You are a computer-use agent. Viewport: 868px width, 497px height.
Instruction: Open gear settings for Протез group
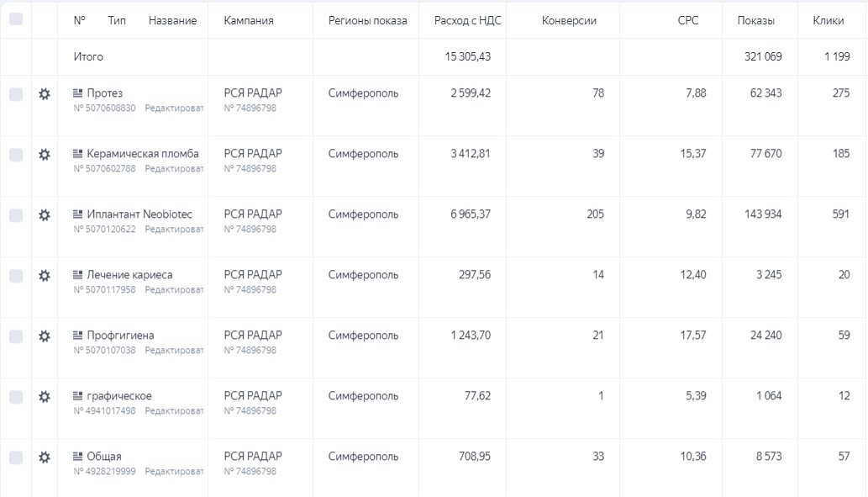[x=45, y=93]
